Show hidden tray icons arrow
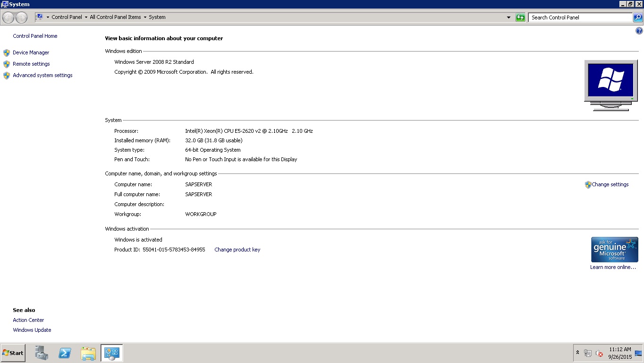 click(577, 353)
